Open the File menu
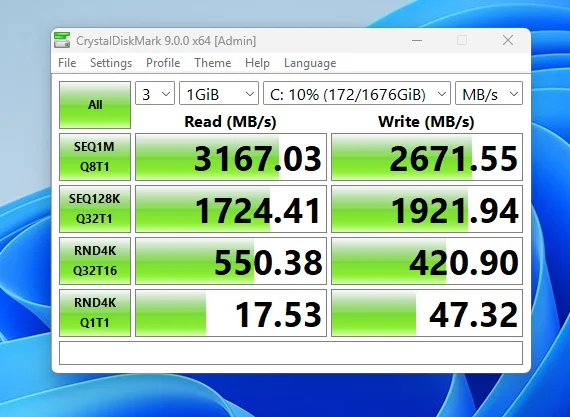Screen dimensions: 570x417 [x=67, y=63]
